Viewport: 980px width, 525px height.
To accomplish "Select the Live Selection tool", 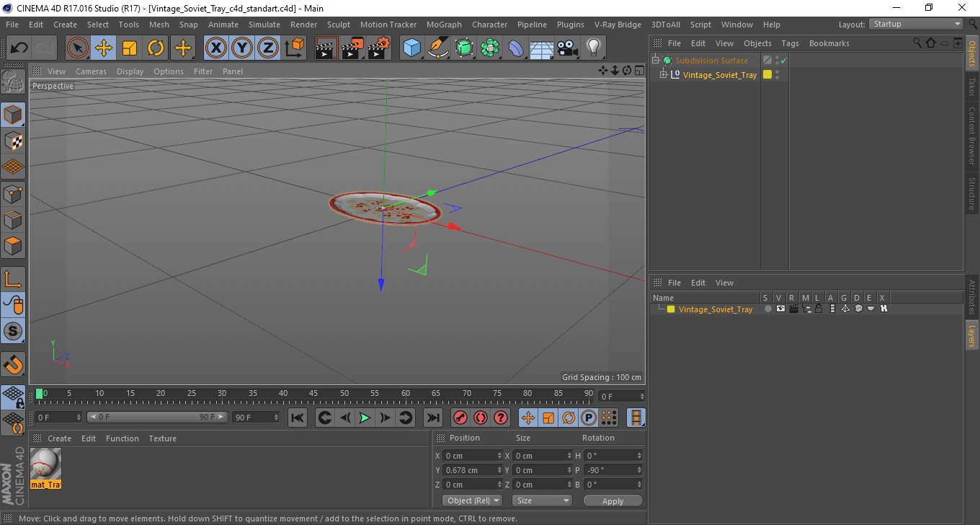I will pos(78,48).
